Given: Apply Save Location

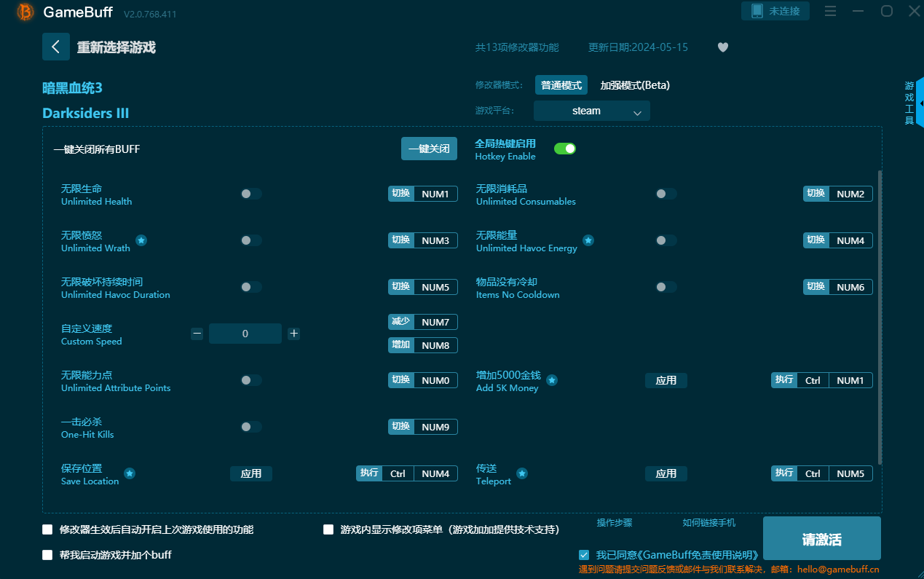Looking at the screenshot, I should pos(251,473).
